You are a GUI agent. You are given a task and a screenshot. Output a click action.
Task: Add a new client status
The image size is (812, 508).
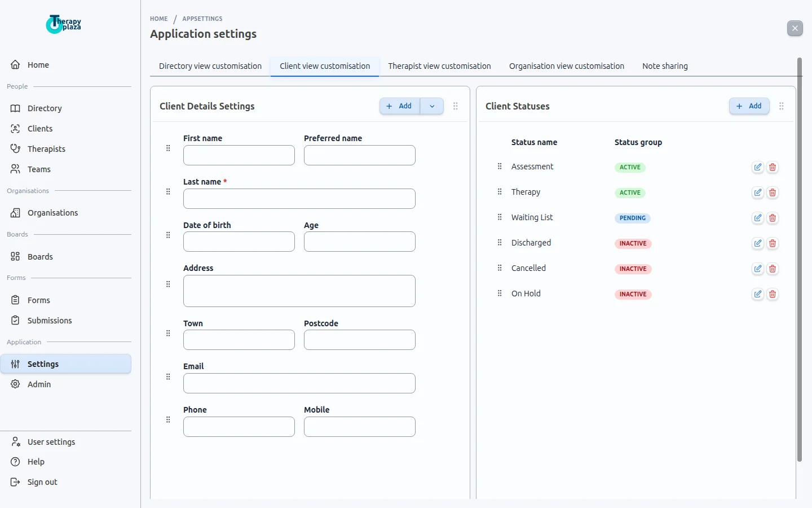[749, 106]
